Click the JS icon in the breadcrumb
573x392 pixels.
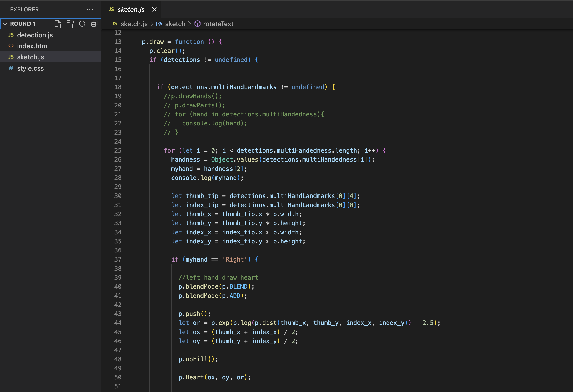pyautogui.click(x=114, y=24)
